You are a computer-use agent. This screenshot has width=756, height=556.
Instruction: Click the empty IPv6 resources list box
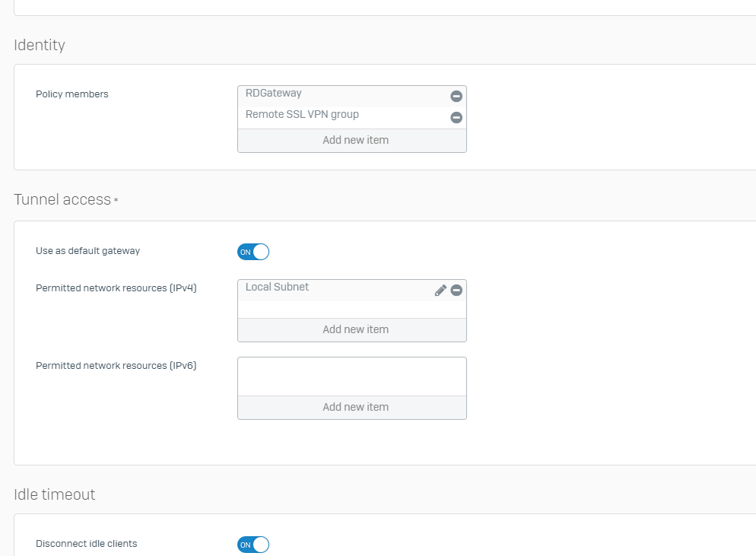pyautogui.click(x=352, y=376)
